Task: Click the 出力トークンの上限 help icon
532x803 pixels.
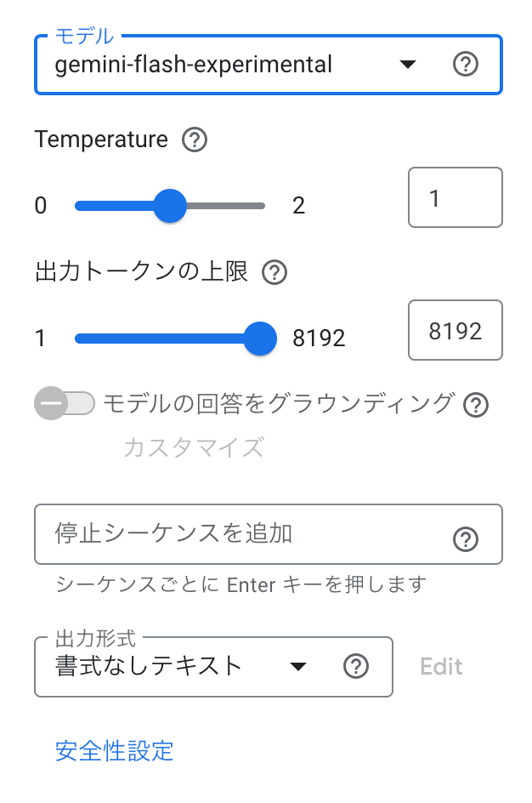Action: (274, 272)
